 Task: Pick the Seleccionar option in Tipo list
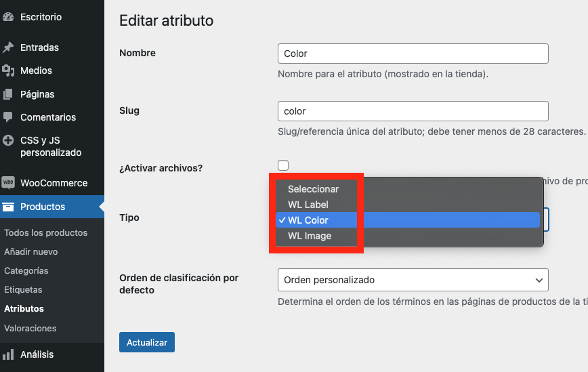[313, 189]
